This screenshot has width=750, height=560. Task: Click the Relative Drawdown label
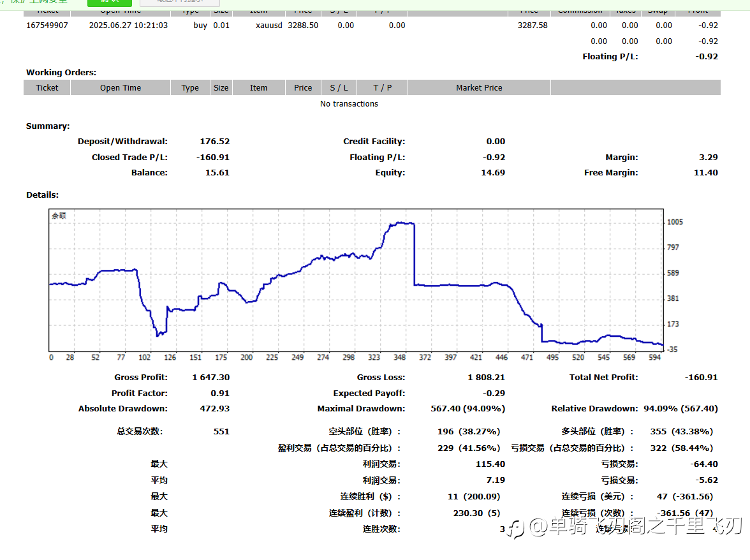594,408
